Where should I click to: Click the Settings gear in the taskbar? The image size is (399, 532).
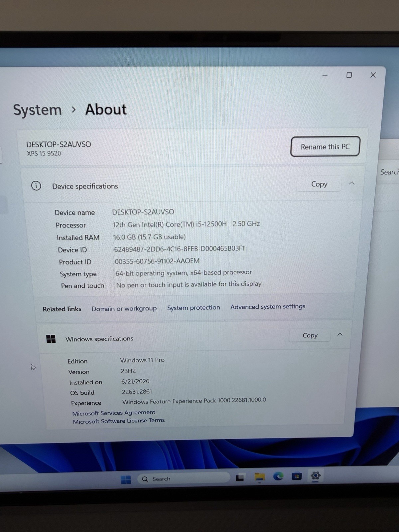315,475
